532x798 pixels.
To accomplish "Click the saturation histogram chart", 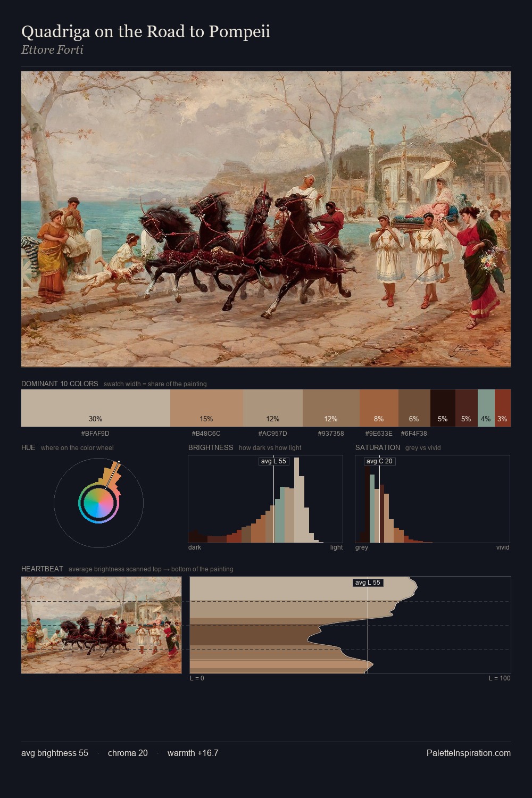I will point(433,499).
